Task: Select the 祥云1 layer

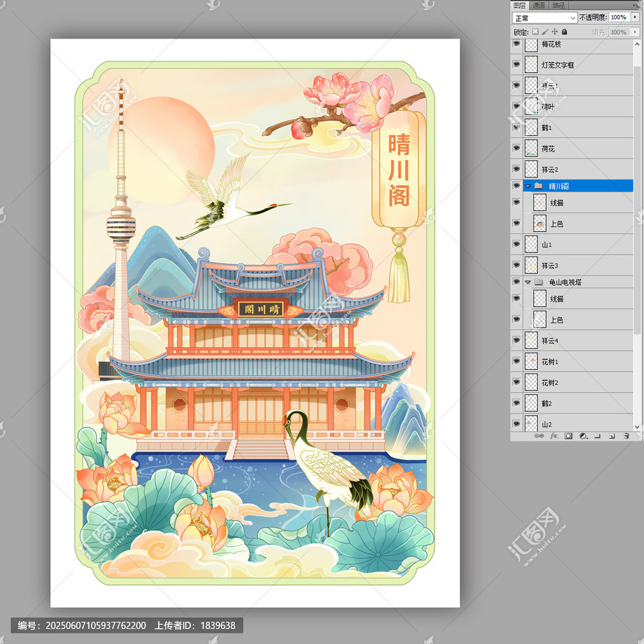Action: pos(578,85)
